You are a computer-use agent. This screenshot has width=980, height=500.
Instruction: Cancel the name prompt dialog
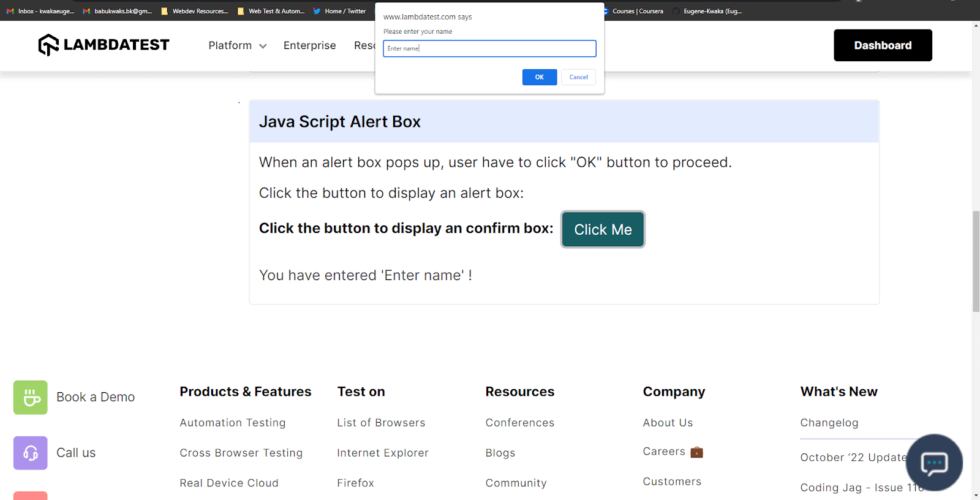(578, 77)
